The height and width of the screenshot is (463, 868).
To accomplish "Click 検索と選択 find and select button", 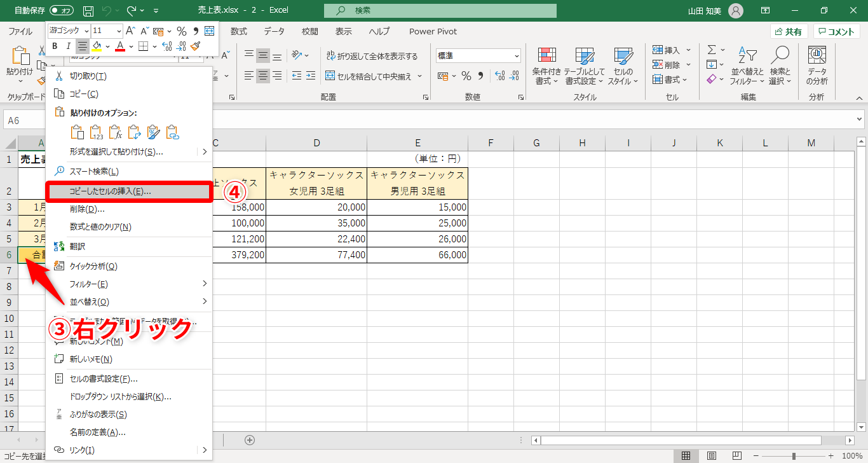I will [780, 66].
